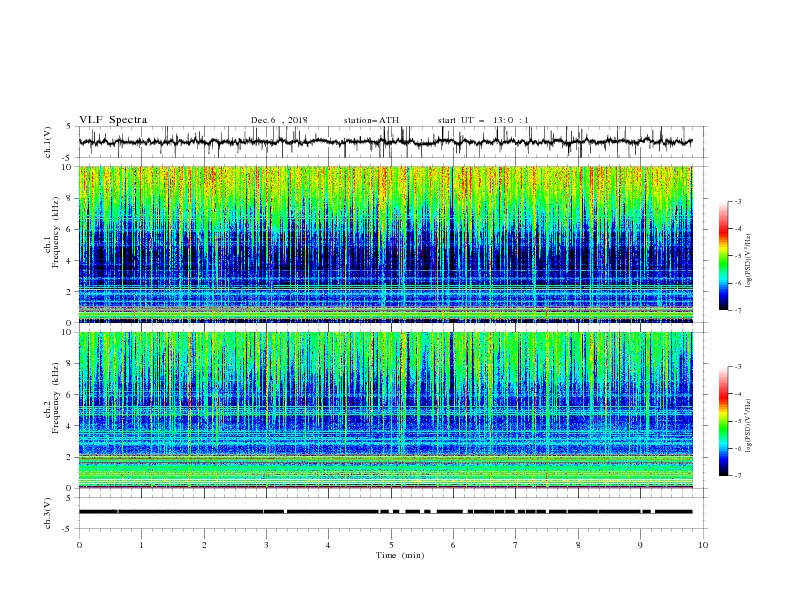The image size is (792, 612).
Task: Click the "0" time axis tick label
Action: 79,545
